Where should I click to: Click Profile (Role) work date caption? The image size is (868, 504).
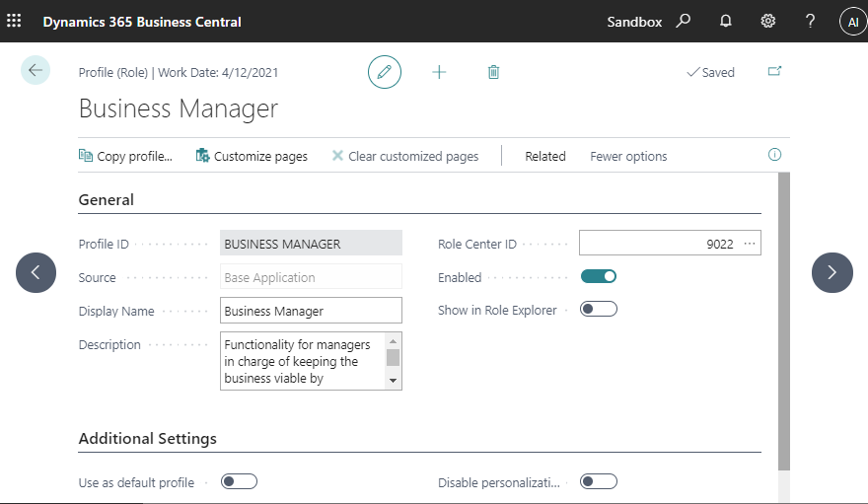(x=179, y=72)
